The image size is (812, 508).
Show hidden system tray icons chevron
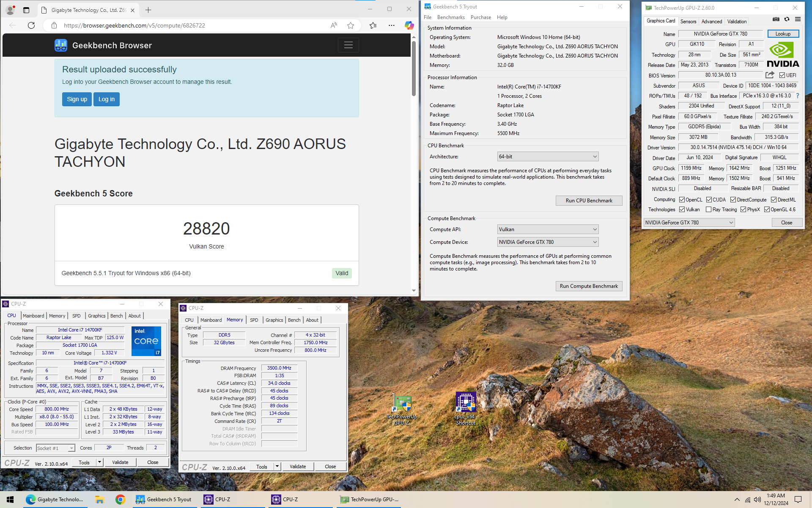point(737,500)
